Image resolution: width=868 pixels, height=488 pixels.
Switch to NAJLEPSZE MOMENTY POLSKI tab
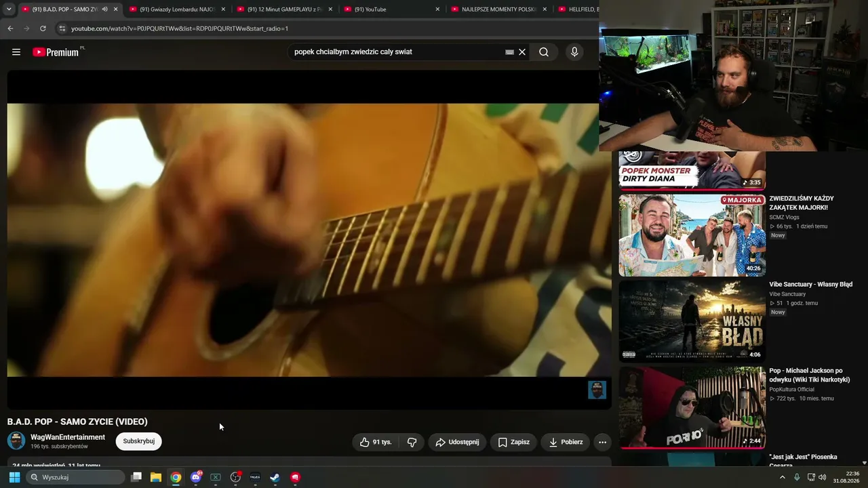498,9
